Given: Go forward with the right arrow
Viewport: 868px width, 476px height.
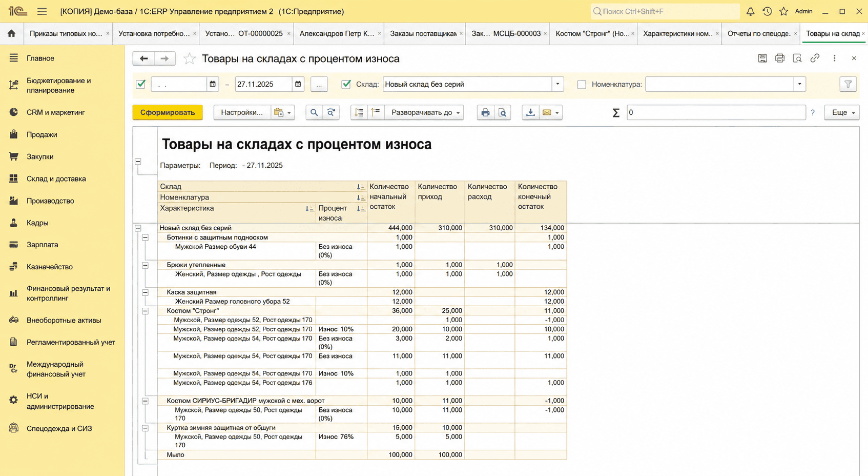Looking at the screenshot, I should [x=164, y=58].
